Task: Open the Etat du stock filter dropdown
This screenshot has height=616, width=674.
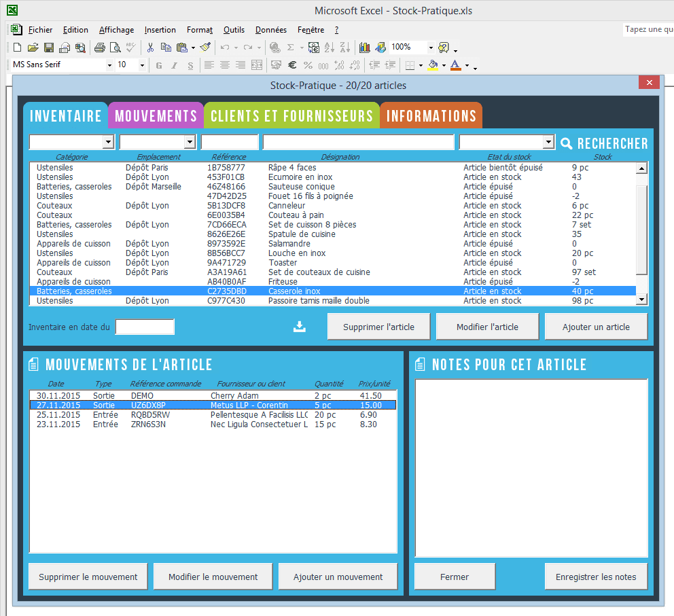Action: tap(548, 142)
